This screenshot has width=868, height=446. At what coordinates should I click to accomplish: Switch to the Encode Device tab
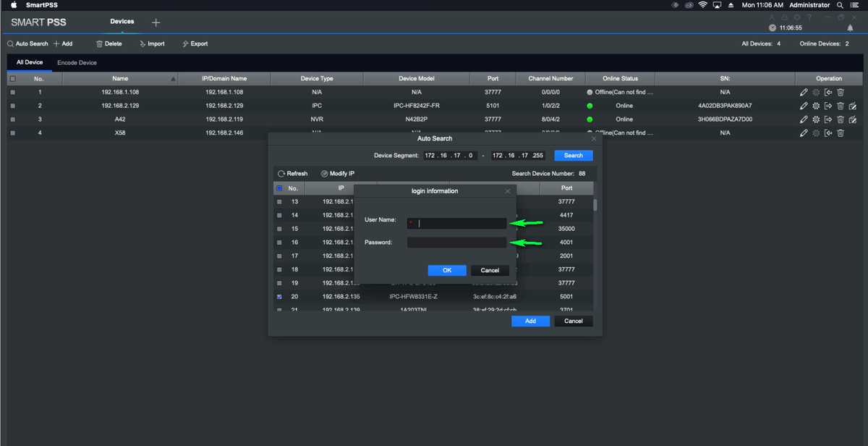tap(77, 63)
